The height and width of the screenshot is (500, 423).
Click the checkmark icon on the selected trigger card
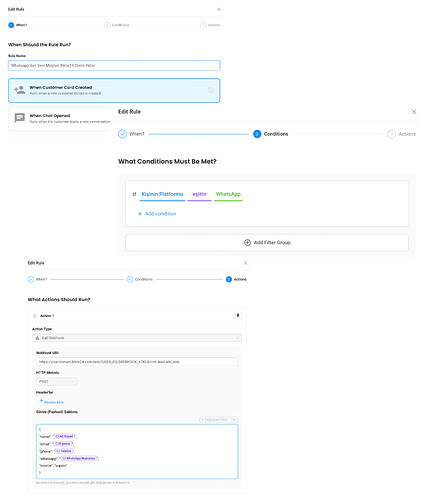[211, 90]
